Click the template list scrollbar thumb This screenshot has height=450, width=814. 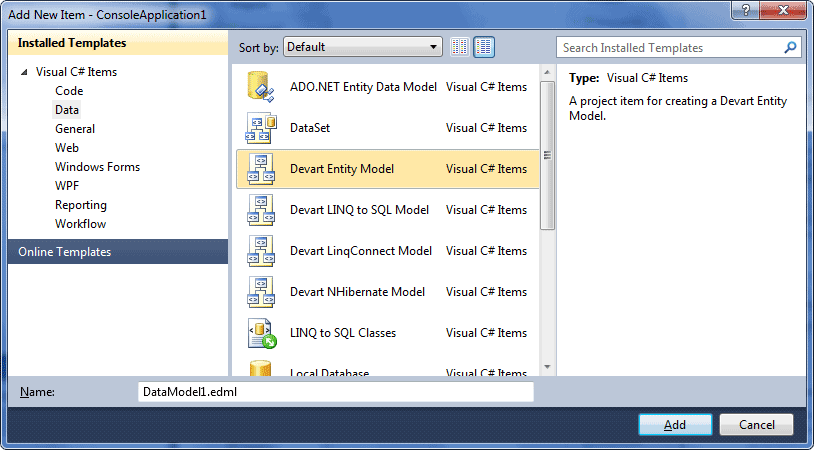pyautogui.click(x=547, y=155)
